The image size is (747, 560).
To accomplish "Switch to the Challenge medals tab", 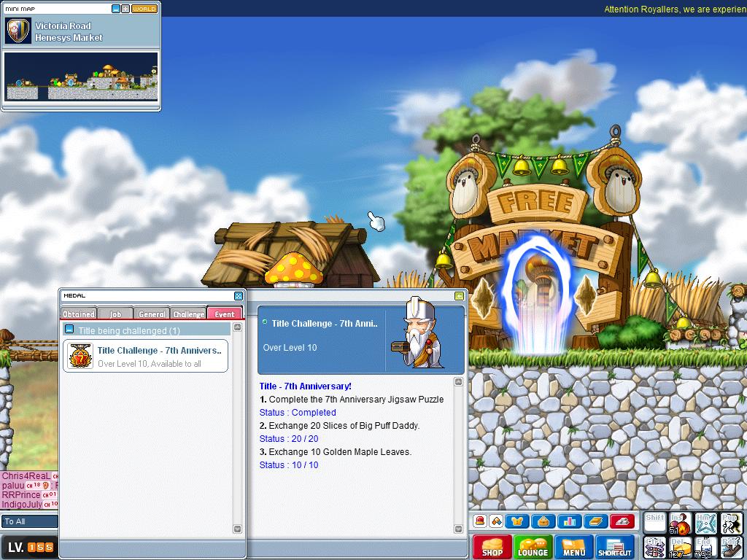I will point(189,314).
